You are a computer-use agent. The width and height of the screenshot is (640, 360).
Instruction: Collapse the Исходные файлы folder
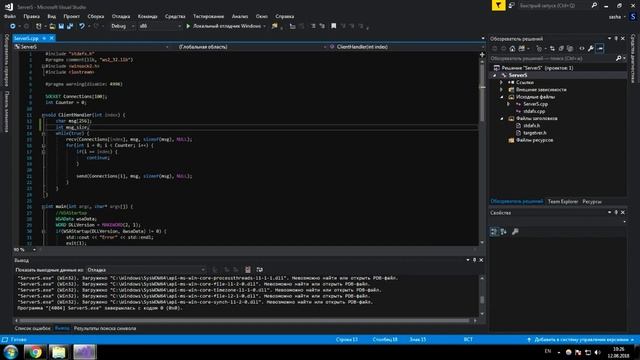click(502, 97)
